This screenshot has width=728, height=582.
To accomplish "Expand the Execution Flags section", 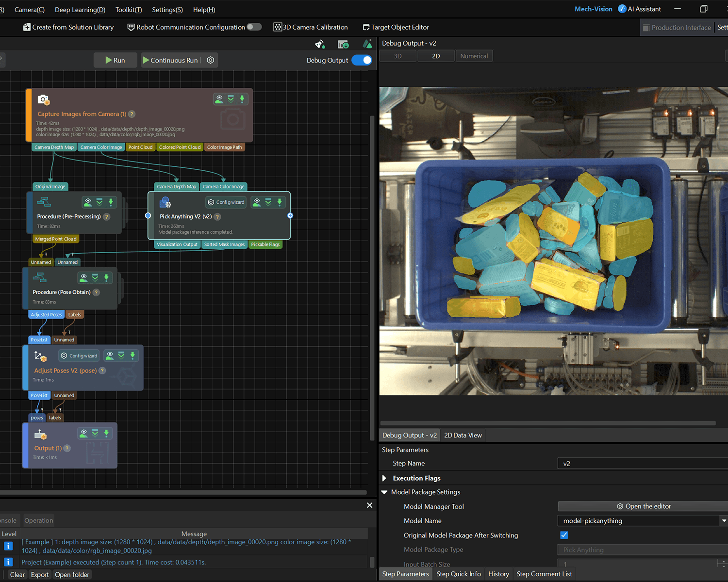I will [384, 478].
